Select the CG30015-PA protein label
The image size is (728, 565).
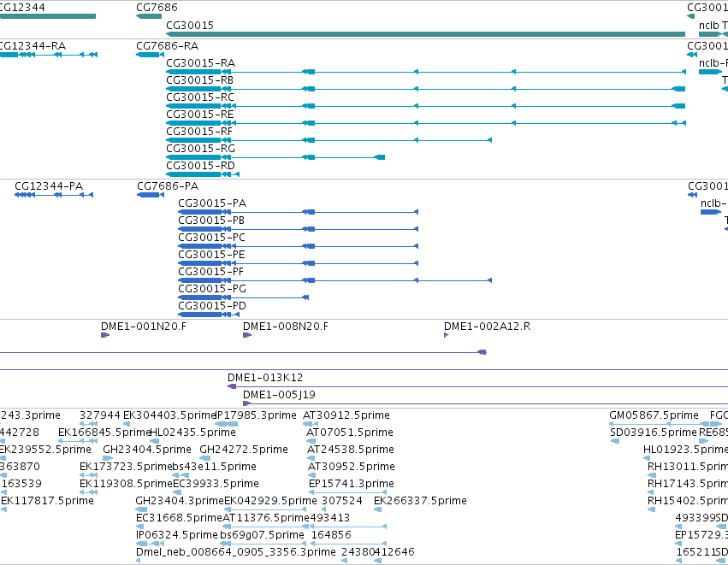coord(212,203)
